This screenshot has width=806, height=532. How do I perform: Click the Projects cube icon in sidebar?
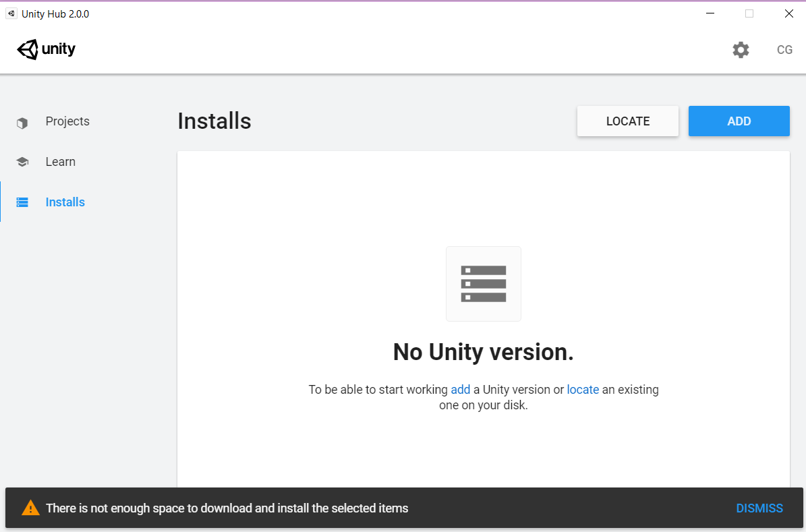click(x=22, y=123)
